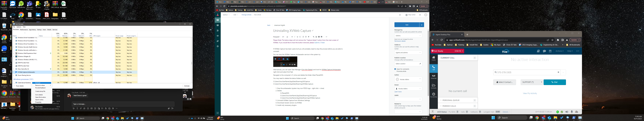Open the Agents and admins visibility dropdown
The width and height of the screenshot is (644, 121).
408,53
